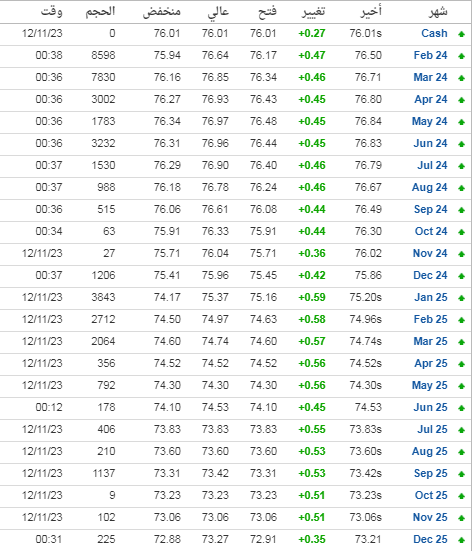Screen dimensions: 472x551
Task: Click the تغيير column header
Action: pyautogui.click(x=314, y=12)
